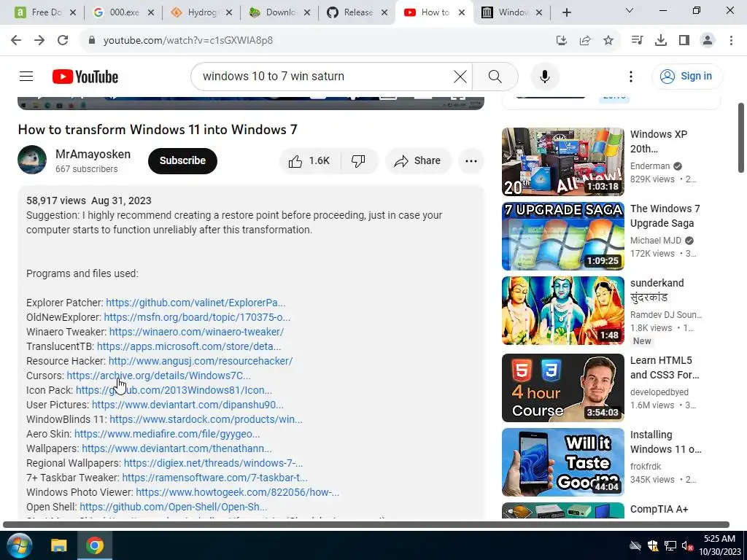Clear the search box with the X
The image size is (747, 560).
point(460,76)
